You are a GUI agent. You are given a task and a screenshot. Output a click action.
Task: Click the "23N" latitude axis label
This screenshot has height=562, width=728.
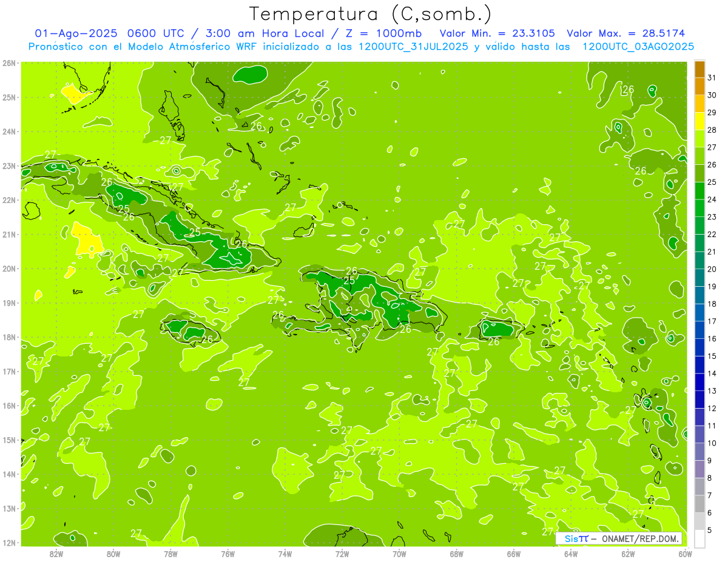pos(9,166)
